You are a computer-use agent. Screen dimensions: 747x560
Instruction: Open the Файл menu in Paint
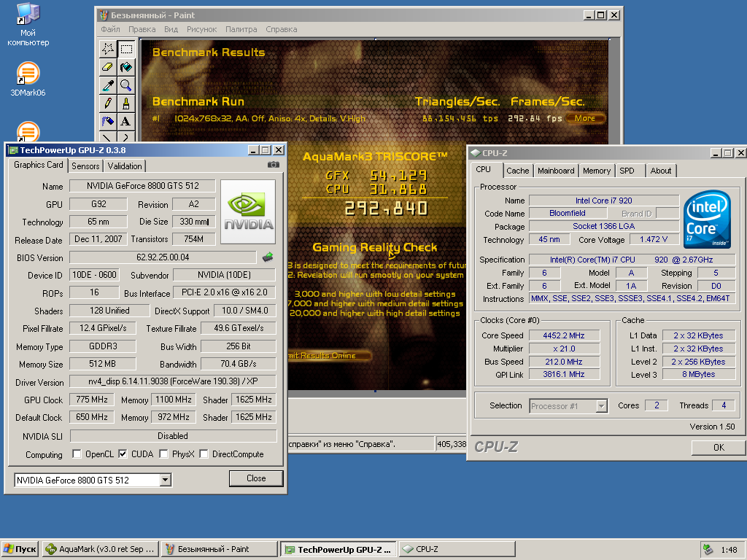coord(111,29)
